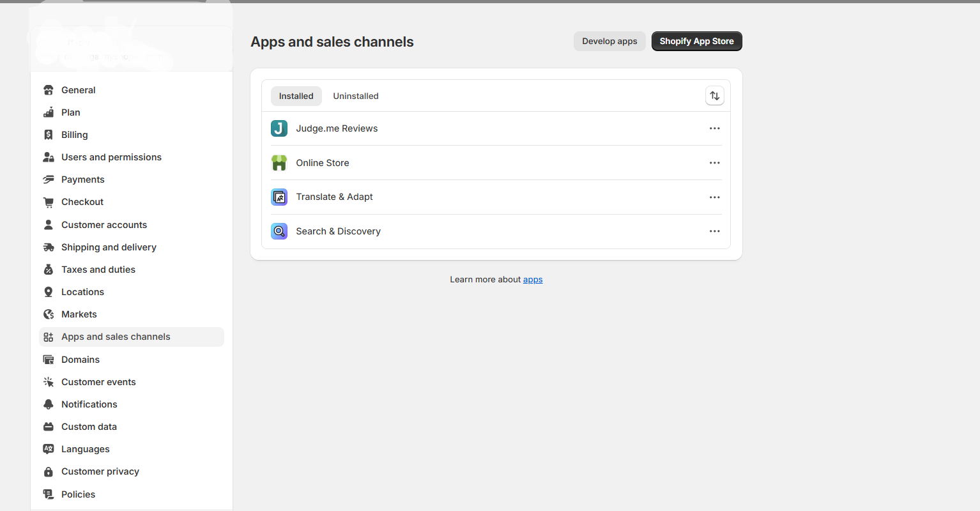Image resolution: width=980 pixels, height=511 pixels.
Task: Click the Billing receipt icon in sidebar
Action: tap(49, 135)
